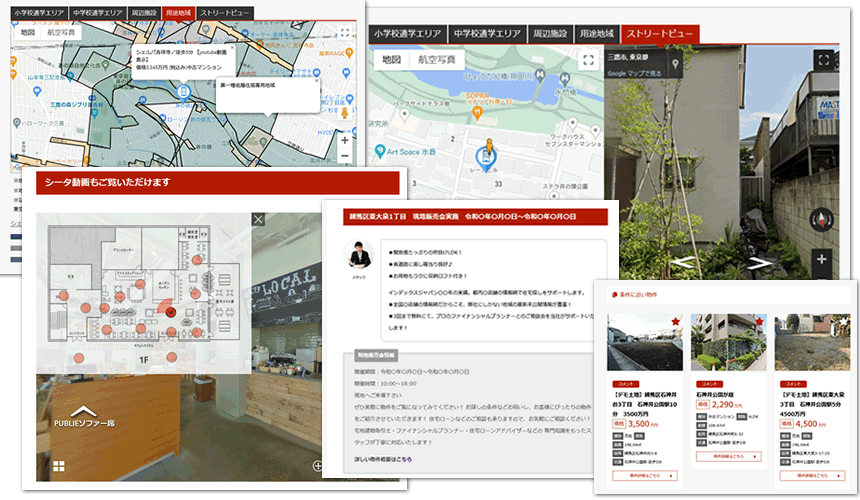Open the grid menu icon in the virtual tour
860x500 pixels.
[x=59, y=465]
